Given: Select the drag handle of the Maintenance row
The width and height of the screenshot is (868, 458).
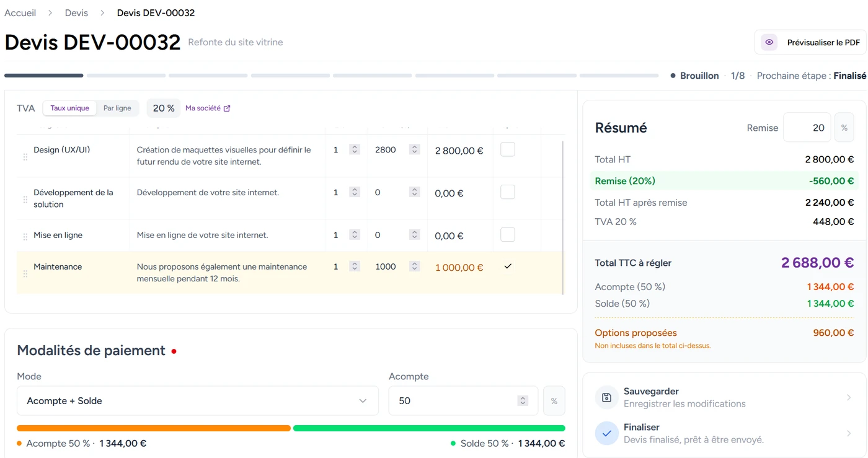Looking at the screenshot, I should pyautogui.click(x=25, y=274).
